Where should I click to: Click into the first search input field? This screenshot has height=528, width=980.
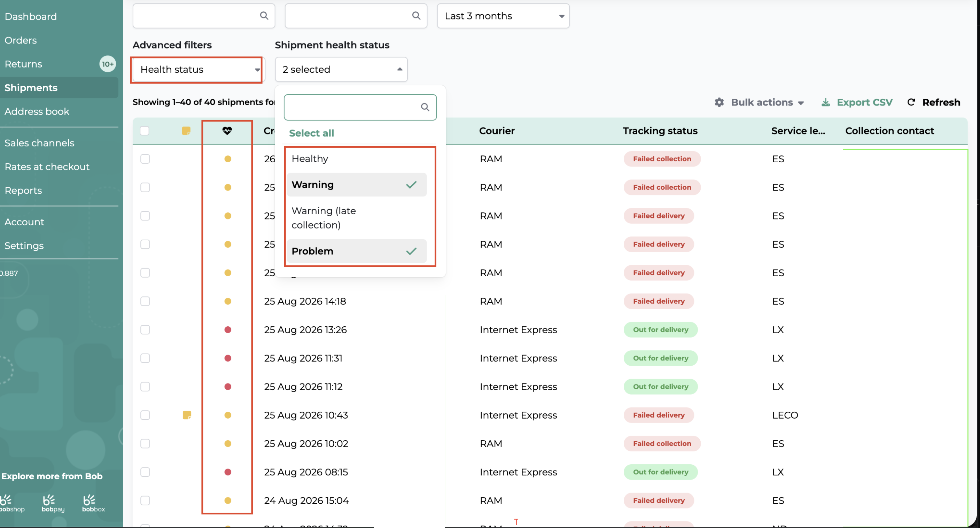(203, 16)
